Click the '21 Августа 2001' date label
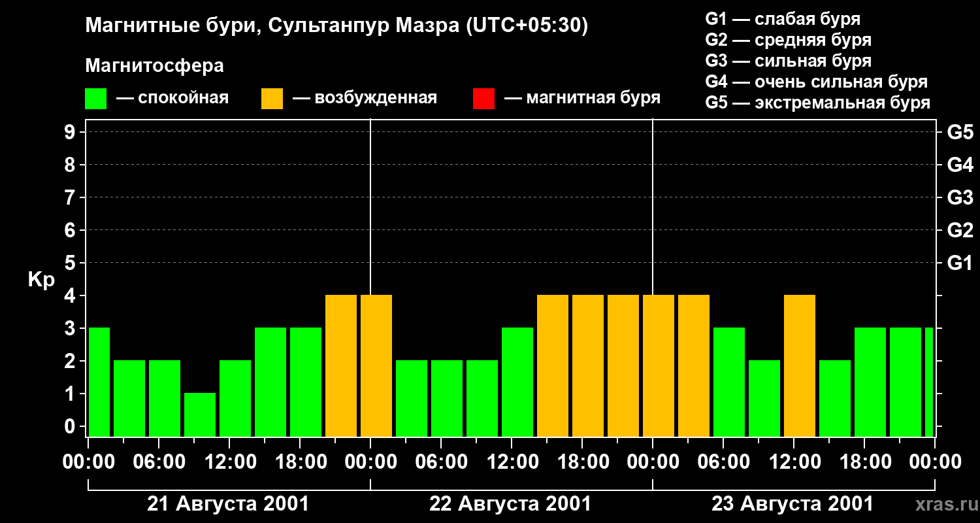The image size is (980, 523). pyautogui.click(x=228, y=504)
